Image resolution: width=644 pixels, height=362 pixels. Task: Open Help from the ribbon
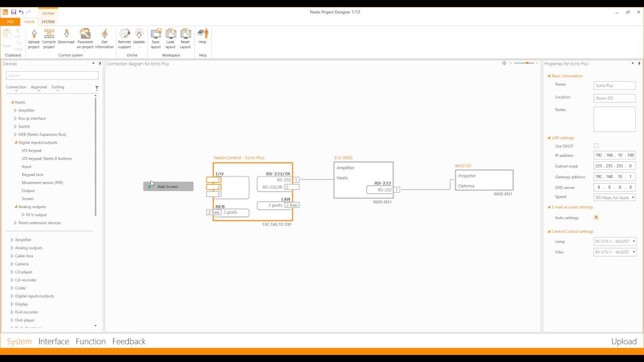[x=202, y=36]
